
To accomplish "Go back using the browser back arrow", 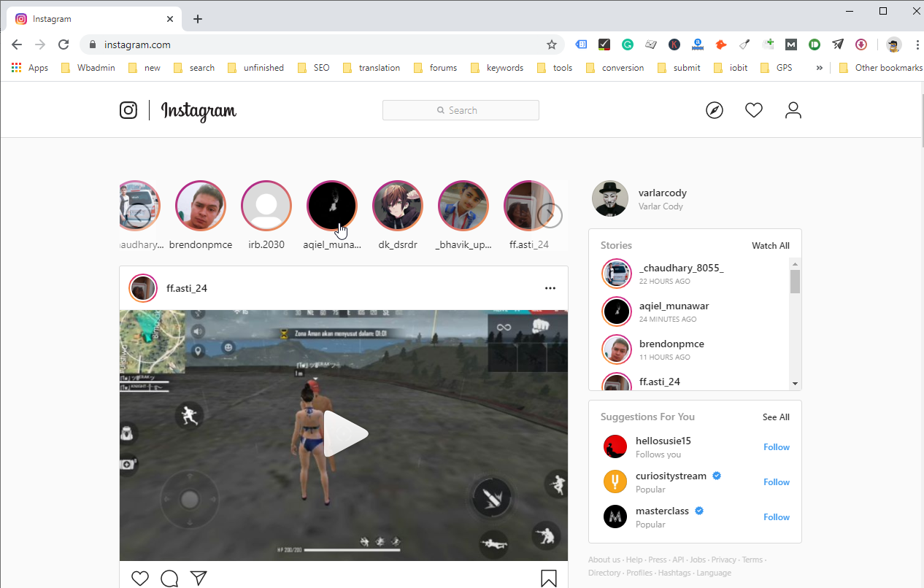I will pyautogui.click(x=17, y=45).
